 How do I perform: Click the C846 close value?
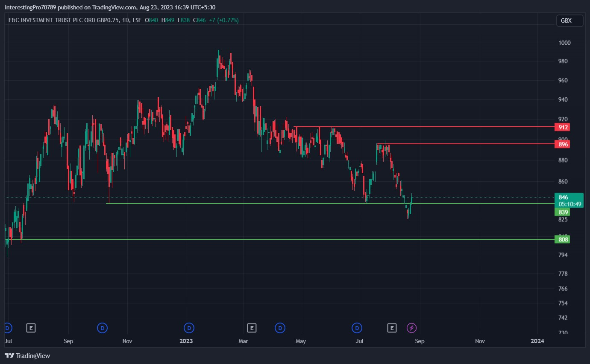(200, 20)
